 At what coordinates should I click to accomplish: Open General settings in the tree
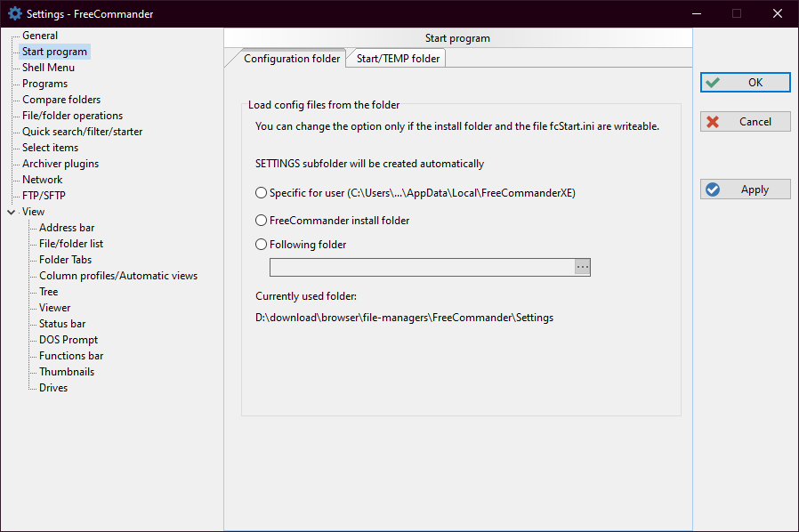[x=40, y=36]
